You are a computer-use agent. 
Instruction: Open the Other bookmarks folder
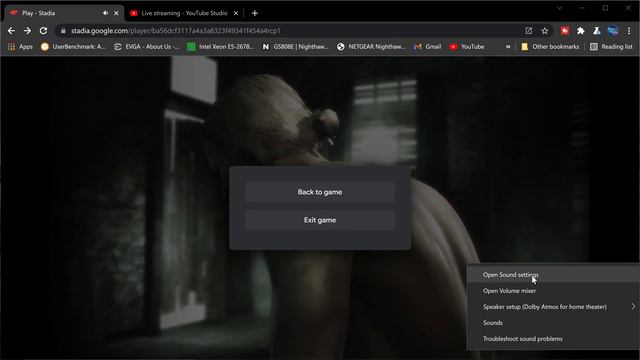click(550, 47)
